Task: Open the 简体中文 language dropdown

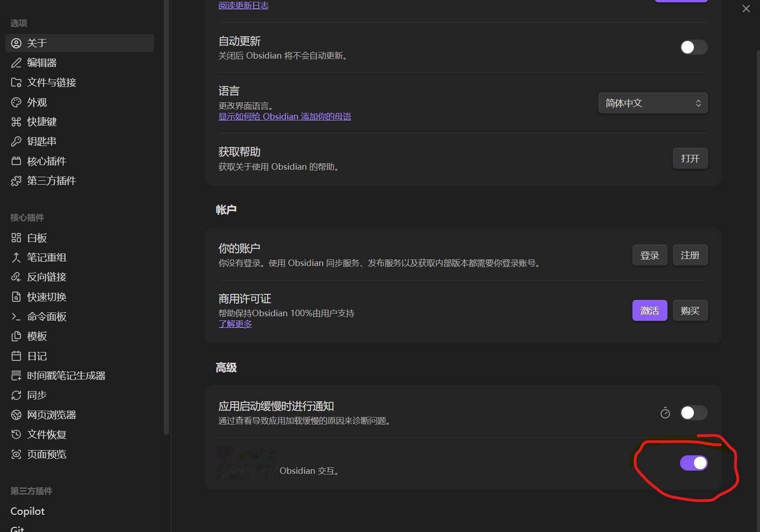Action: [653, 103]
